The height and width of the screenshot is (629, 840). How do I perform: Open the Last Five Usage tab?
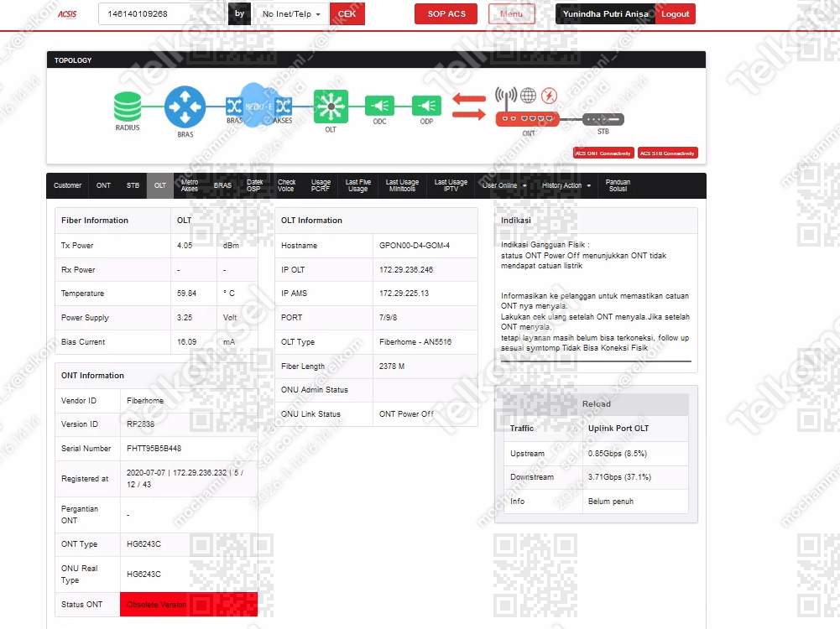click(x=357, y=185)
